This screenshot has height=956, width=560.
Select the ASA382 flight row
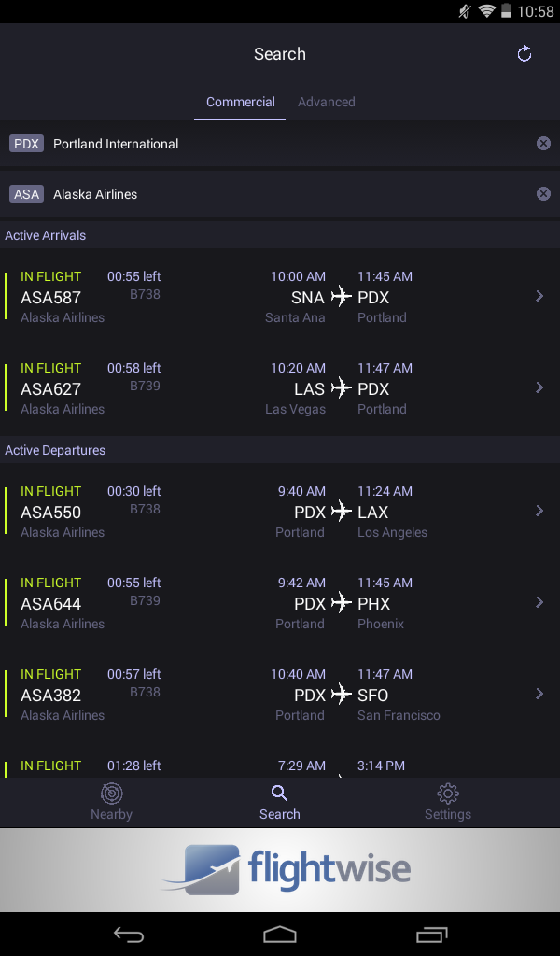pos(280,694)
